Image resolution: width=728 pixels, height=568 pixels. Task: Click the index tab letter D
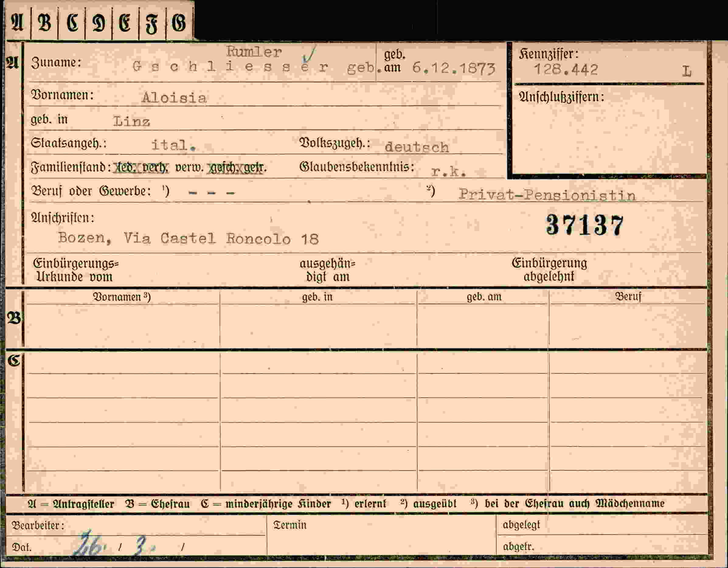click(x=99, y=23)
